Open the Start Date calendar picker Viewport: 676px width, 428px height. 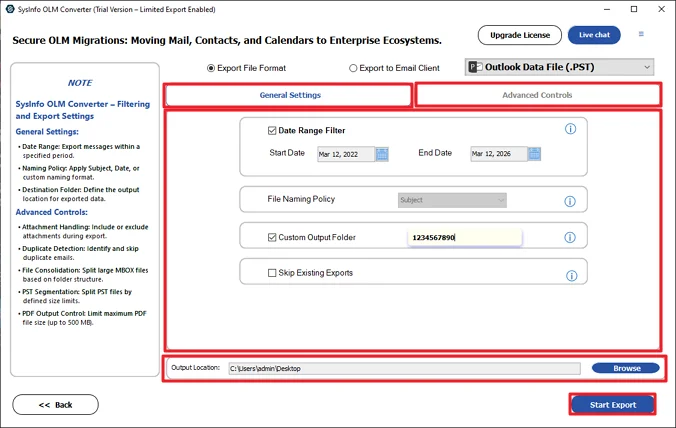tap(382, 154)
